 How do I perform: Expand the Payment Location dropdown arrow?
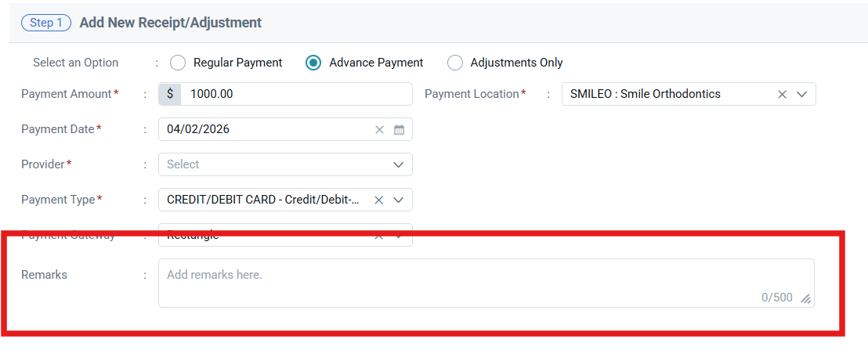(802, 95)
